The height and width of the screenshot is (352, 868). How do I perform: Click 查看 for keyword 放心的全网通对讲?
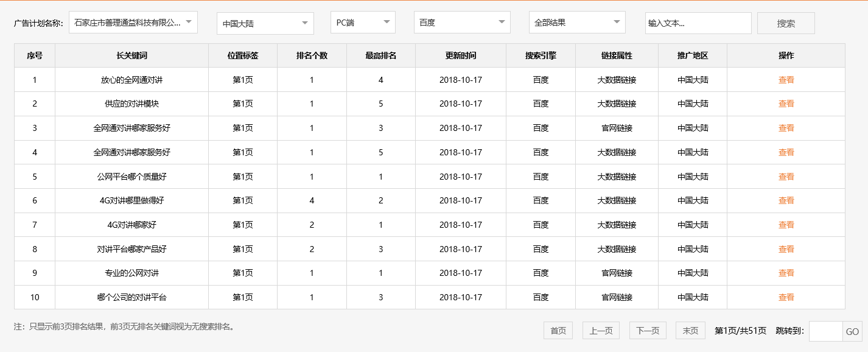click(x=786, y=79)
